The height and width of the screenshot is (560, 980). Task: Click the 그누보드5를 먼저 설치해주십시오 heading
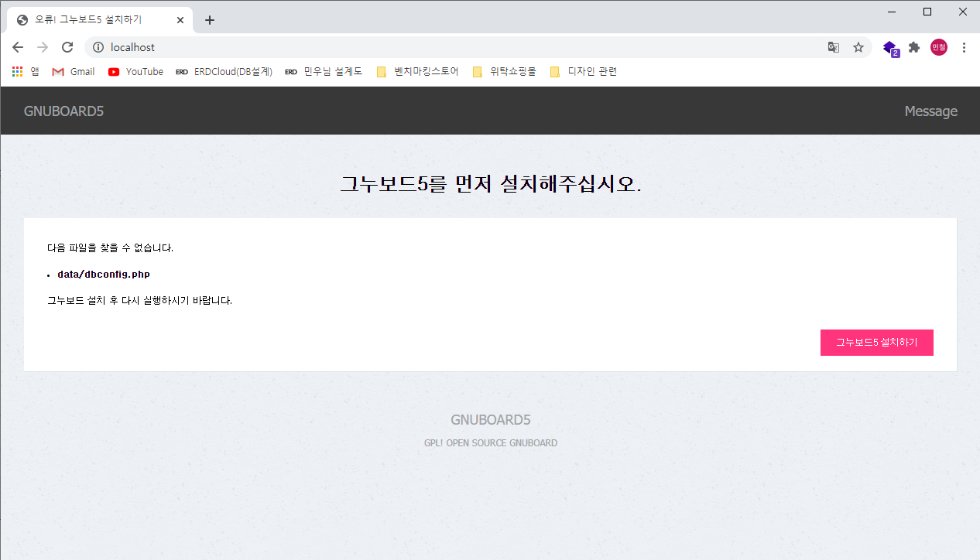coord(491,184)
